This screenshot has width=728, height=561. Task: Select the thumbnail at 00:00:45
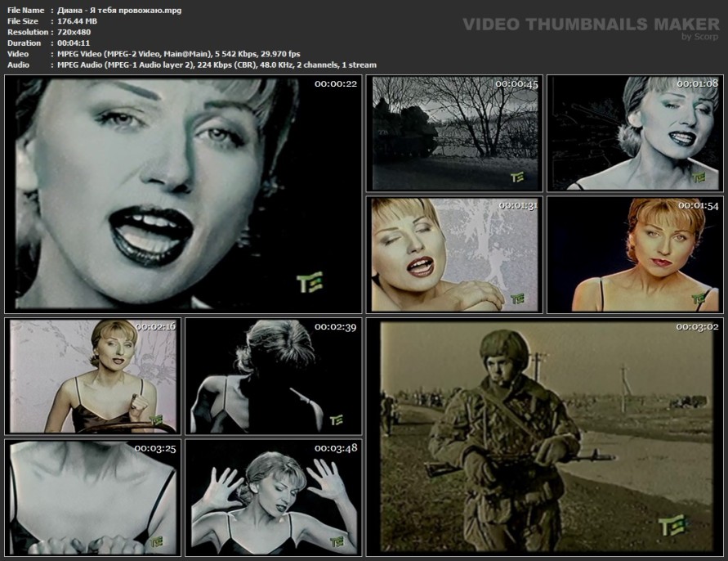point(454,133)
